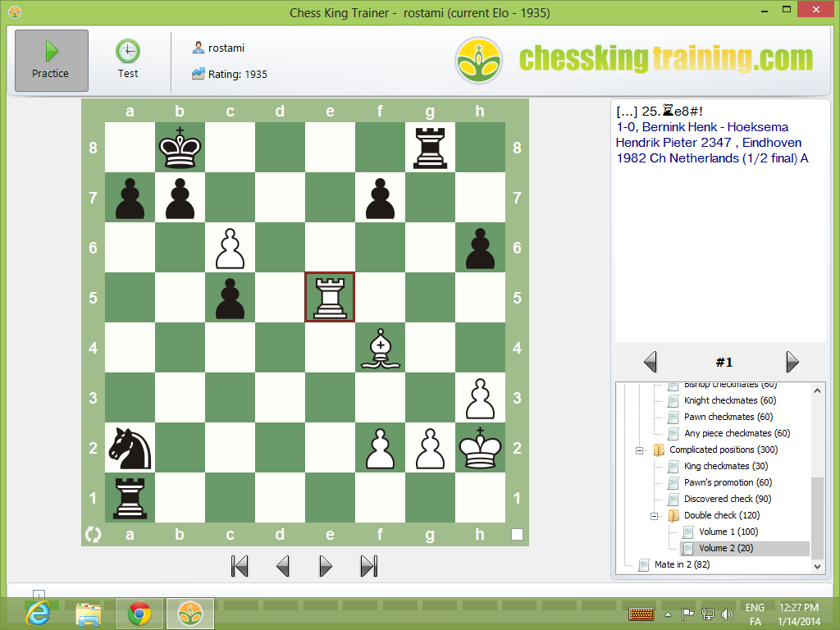Click the Volume 1 document icon
The image size is (840, 630).
[688, 532]
